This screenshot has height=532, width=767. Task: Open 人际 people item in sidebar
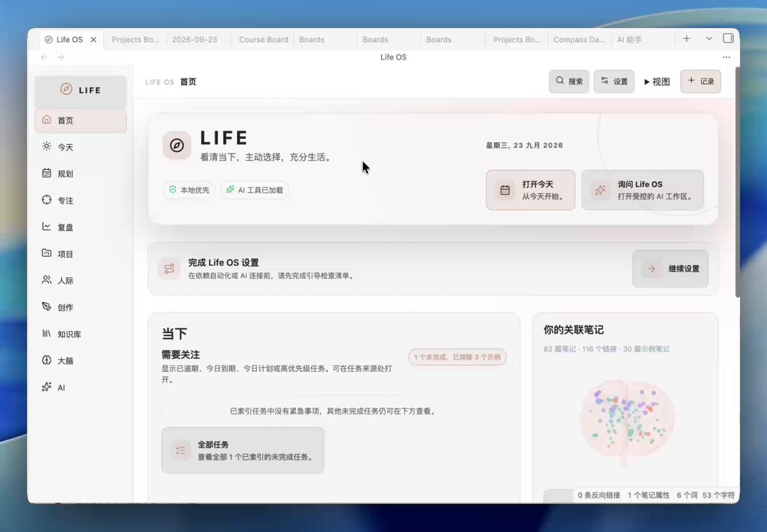click(x=81, y=280)
